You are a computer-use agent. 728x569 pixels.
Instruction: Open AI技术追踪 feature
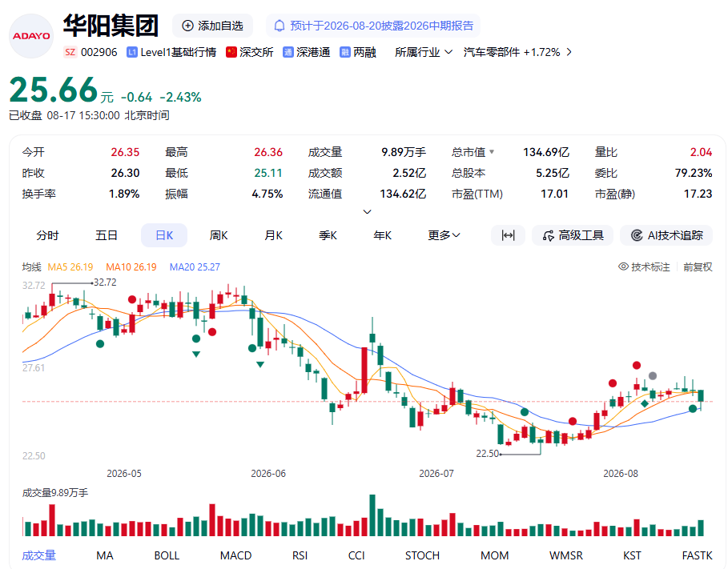[x=666, y=235]
